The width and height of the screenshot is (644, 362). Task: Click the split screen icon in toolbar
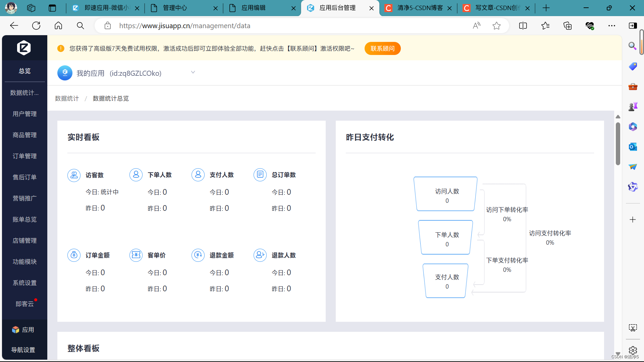click(523, 26)
